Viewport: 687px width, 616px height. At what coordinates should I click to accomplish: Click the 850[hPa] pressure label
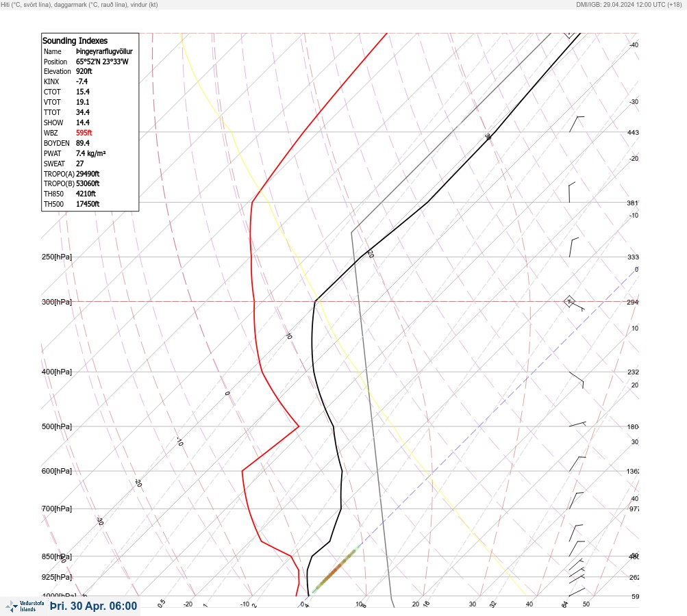coord(57,556)
